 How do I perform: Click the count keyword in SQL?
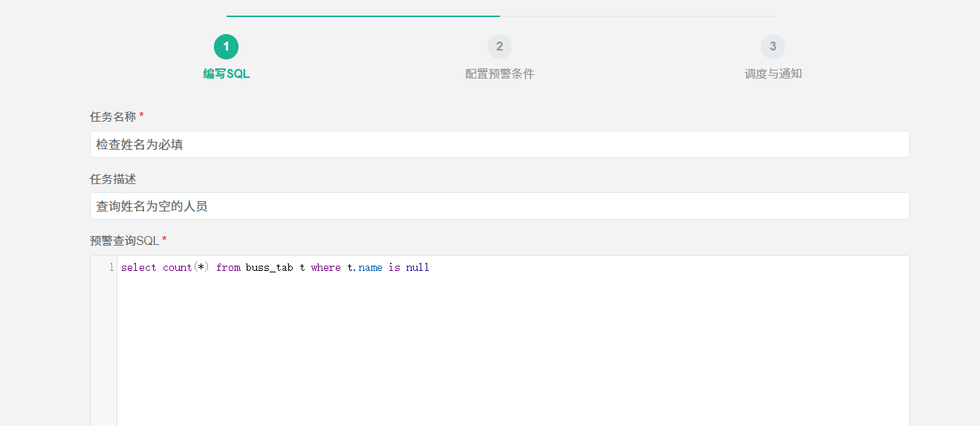(178, 267)
